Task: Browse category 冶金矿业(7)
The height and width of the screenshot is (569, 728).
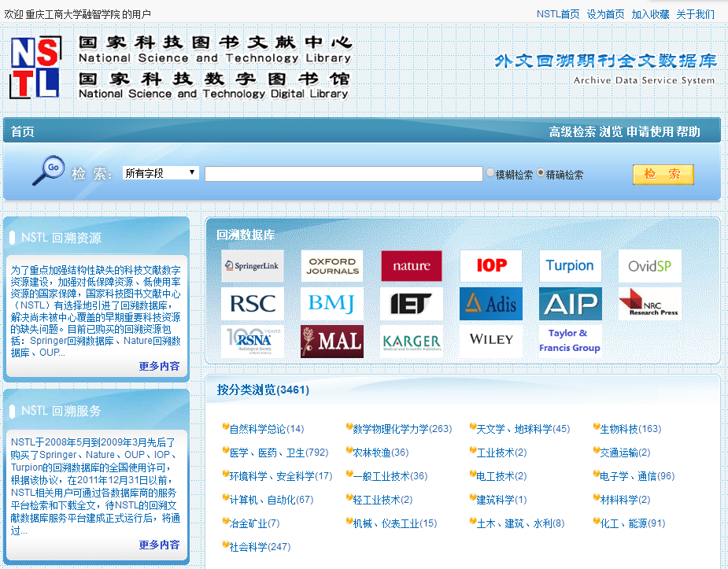Action: point(254,523)
